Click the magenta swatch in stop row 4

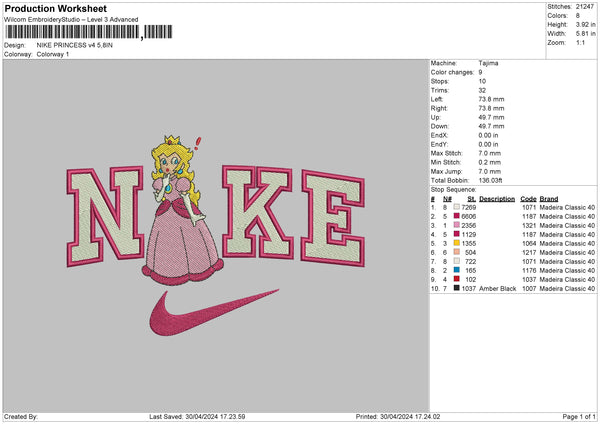pyautogui.click(x=457, y=234)
